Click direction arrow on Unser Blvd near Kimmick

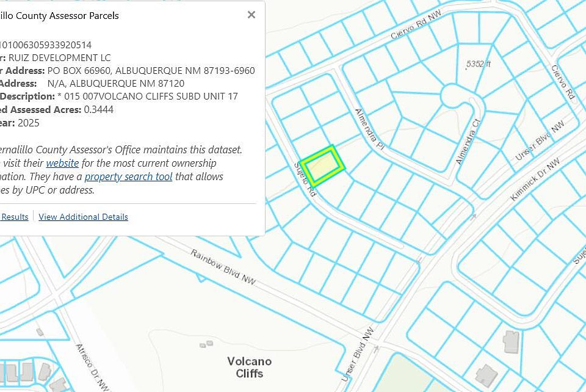pyautogui.click(x=474, y=216)
